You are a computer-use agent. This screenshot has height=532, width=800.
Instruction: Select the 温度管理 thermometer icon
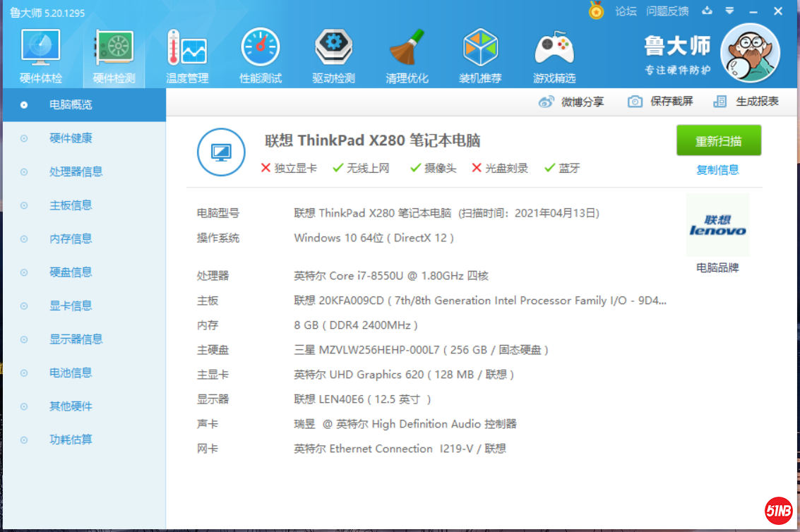tap(186, 49)
